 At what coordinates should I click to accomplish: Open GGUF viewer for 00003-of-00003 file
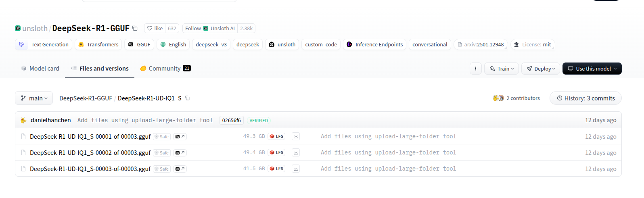tap(180, 169)
